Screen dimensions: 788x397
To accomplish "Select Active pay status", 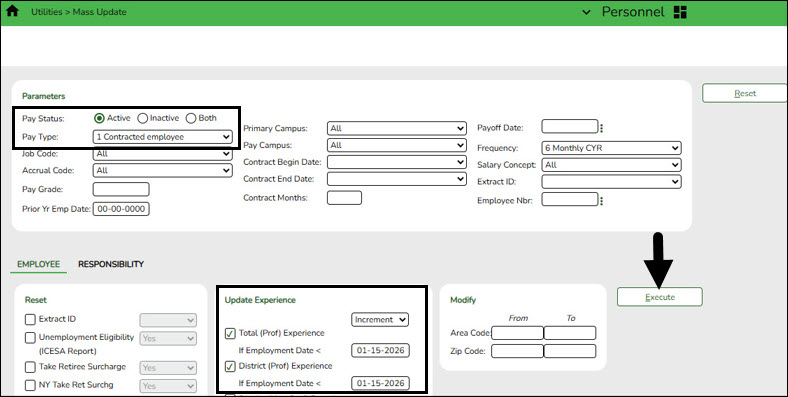I will (x=99, y=118).
